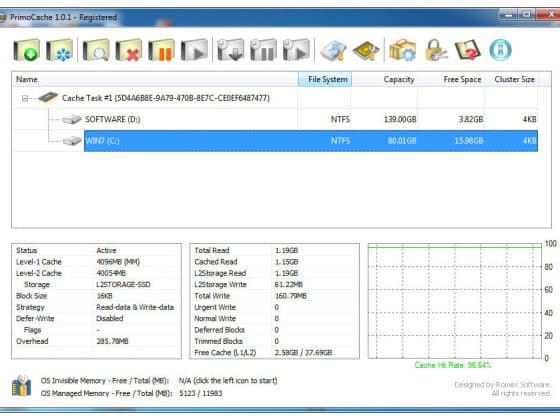Open the memory chip management icon
Screen dimensions: 560x420
point(366,50)
